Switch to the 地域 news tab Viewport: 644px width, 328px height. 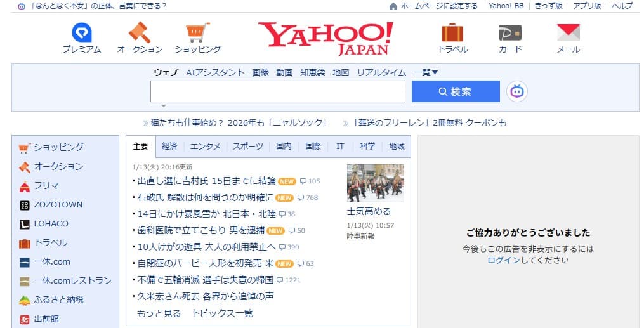point(397,146)
